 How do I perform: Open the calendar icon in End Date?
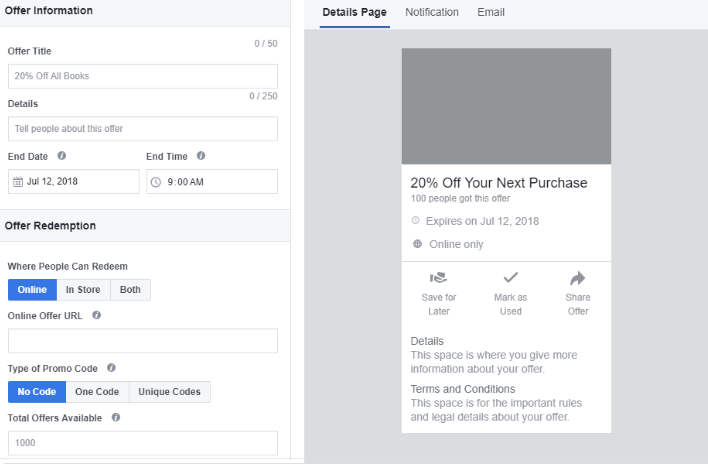tap(18, 182)
